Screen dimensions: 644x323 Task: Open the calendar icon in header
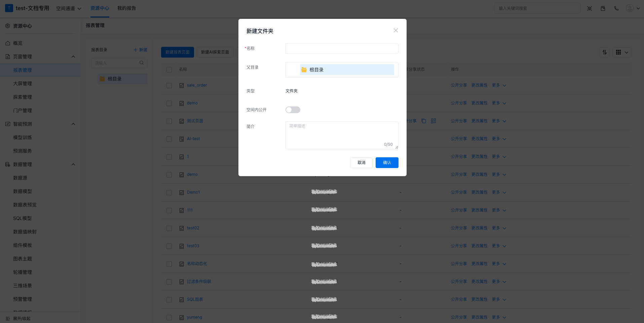pos(603,8)
